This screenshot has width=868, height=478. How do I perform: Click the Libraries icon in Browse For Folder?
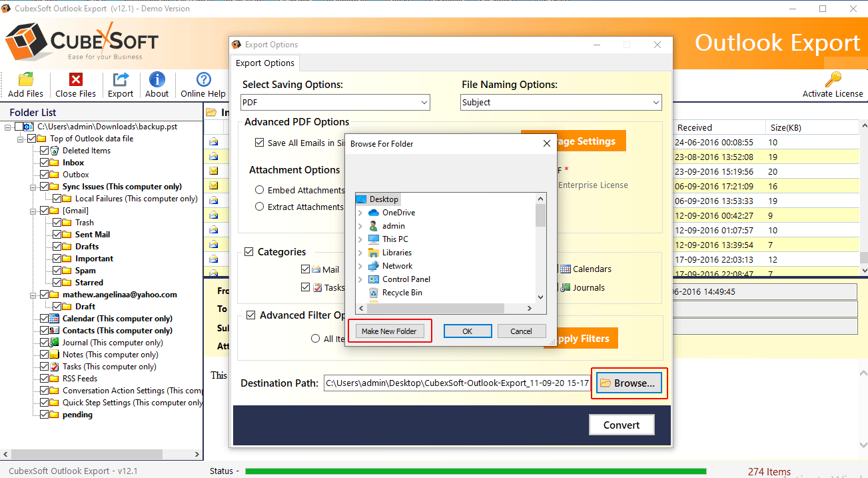(x=374, y=253)
